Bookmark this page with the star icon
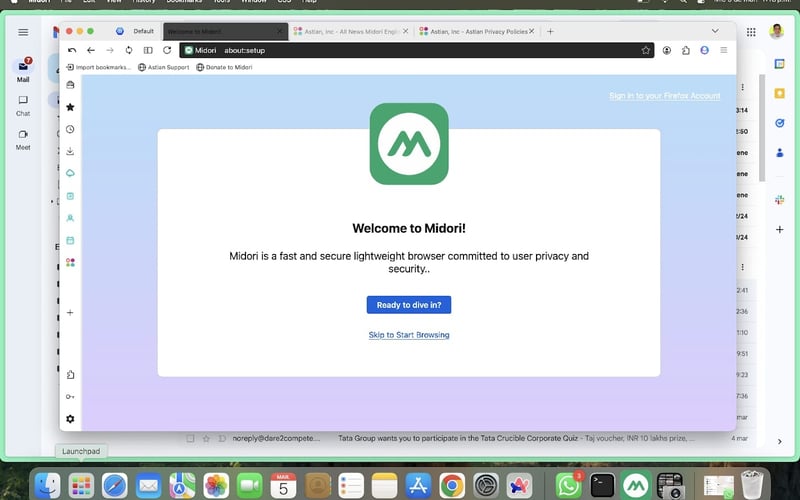Image resolution: width=800 pixels, height=500 pixels. pos(645,50)
